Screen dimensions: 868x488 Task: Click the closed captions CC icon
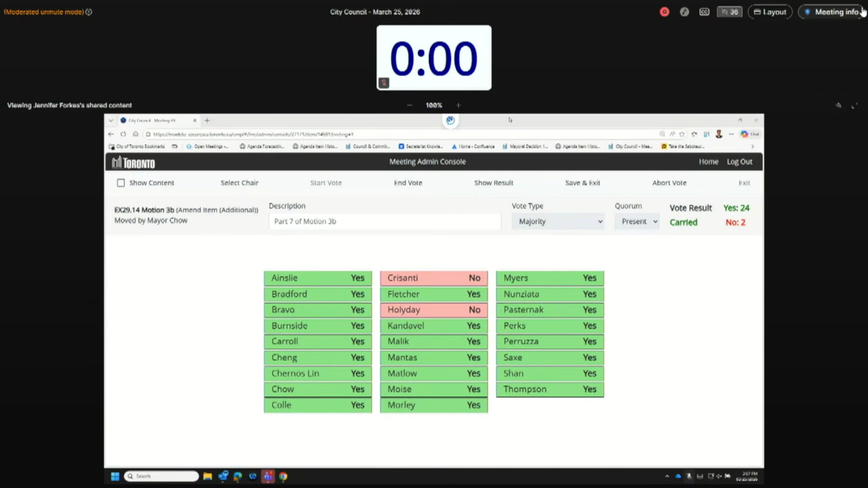coord(704,12)
